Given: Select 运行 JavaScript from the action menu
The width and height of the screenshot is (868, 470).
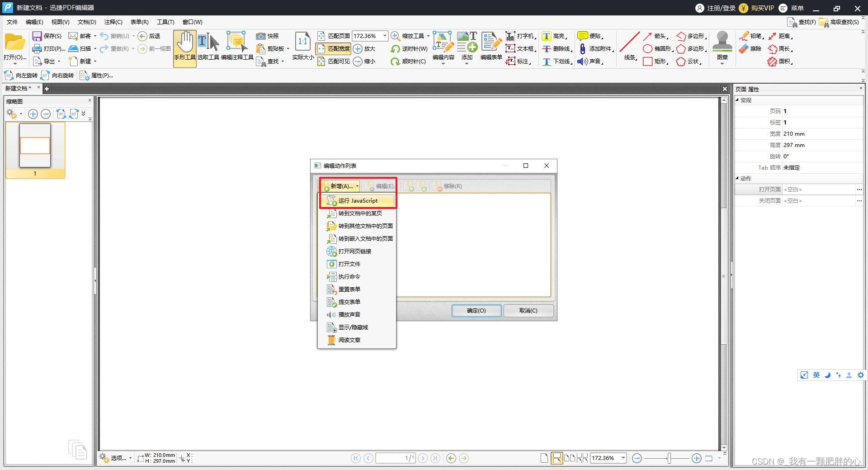Looking at the screenshot, I should click(357, 200).
